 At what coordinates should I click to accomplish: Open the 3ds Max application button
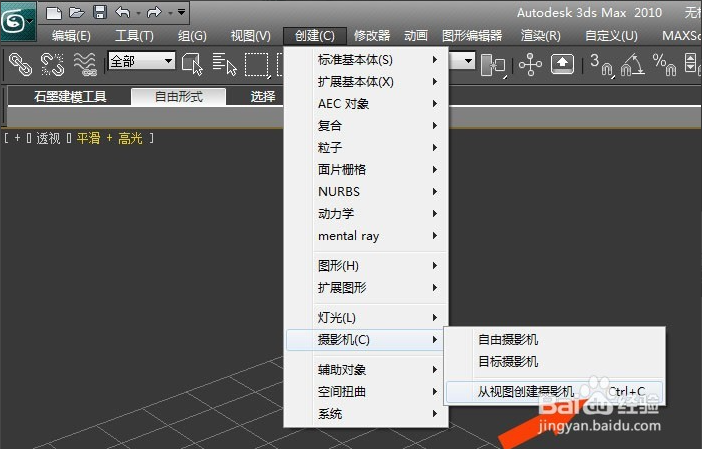pyautogui.click(x=18, y=21)
